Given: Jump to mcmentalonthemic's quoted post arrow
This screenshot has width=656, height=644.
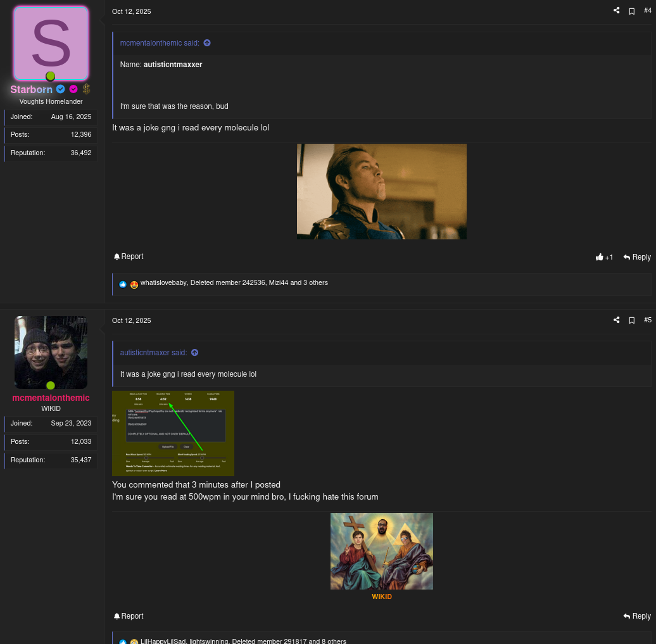Looking at the screenshot, I should (x=207, y=42).
